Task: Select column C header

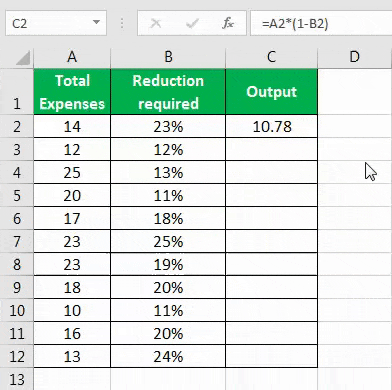Action: tap(272, 57)
